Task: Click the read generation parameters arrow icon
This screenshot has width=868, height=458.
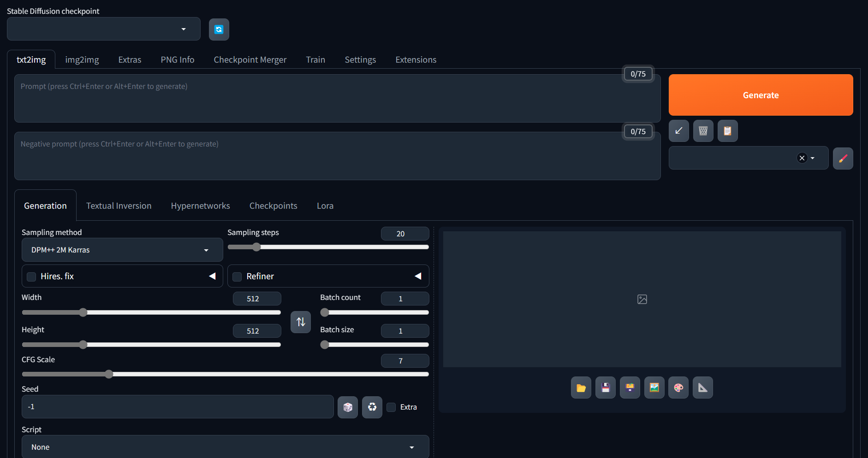Action: click(x=678, y=131)
